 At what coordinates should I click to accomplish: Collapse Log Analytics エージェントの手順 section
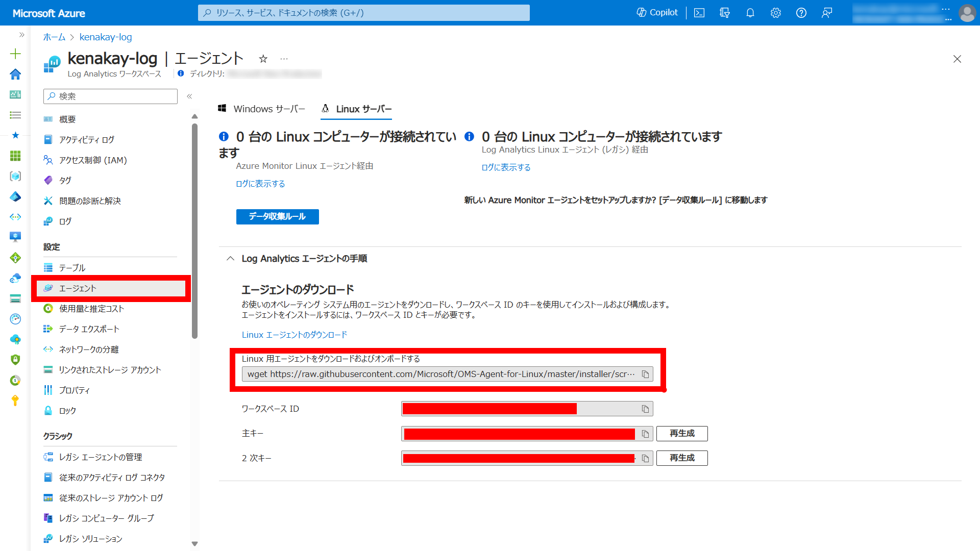click(231, 259)
